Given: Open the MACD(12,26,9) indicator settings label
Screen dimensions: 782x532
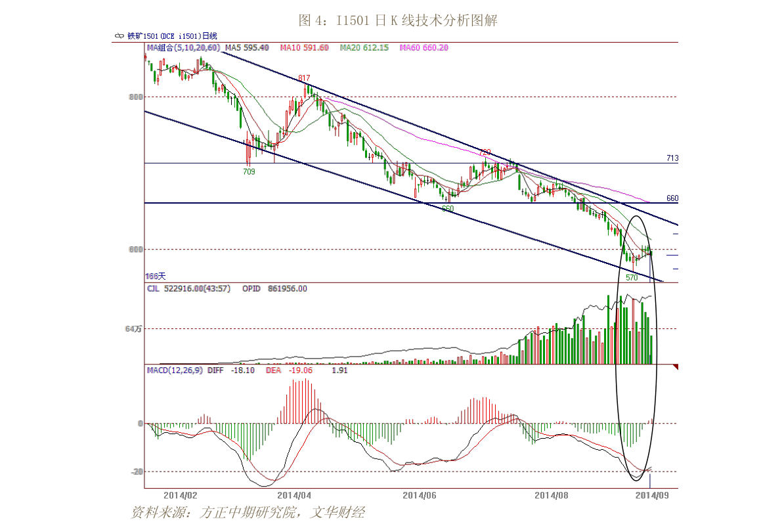Looking at the screenshot, I should (x=175, y=370).
